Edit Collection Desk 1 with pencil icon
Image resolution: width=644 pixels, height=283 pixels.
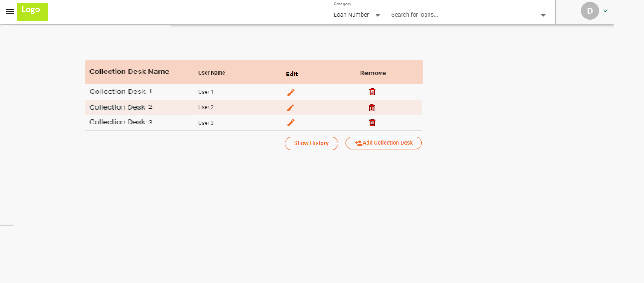[x=291, y=93]
